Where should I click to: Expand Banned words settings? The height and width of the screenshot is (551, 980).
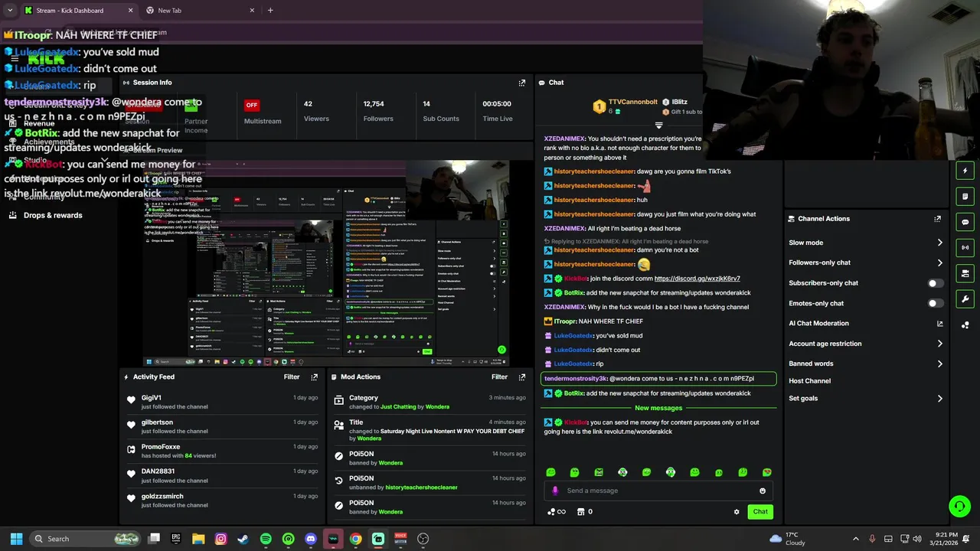pyautogui.click(x=939, y=364)
